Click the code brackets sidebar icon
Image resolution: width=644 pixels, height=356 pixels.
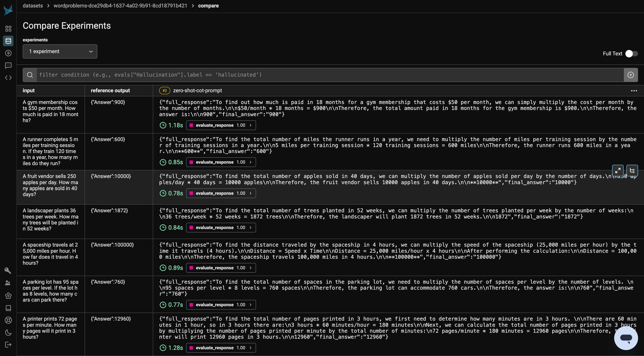(8, 78)
